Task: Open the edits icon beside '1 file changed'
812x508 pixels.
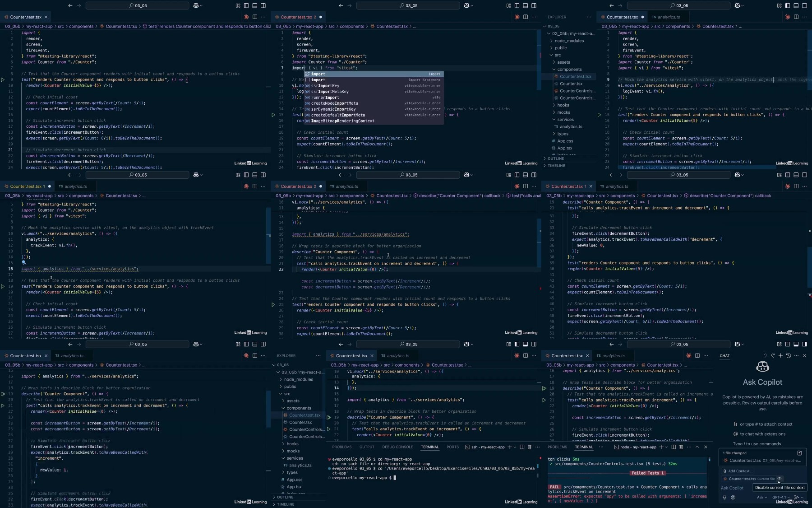Action: click(800, 453)
